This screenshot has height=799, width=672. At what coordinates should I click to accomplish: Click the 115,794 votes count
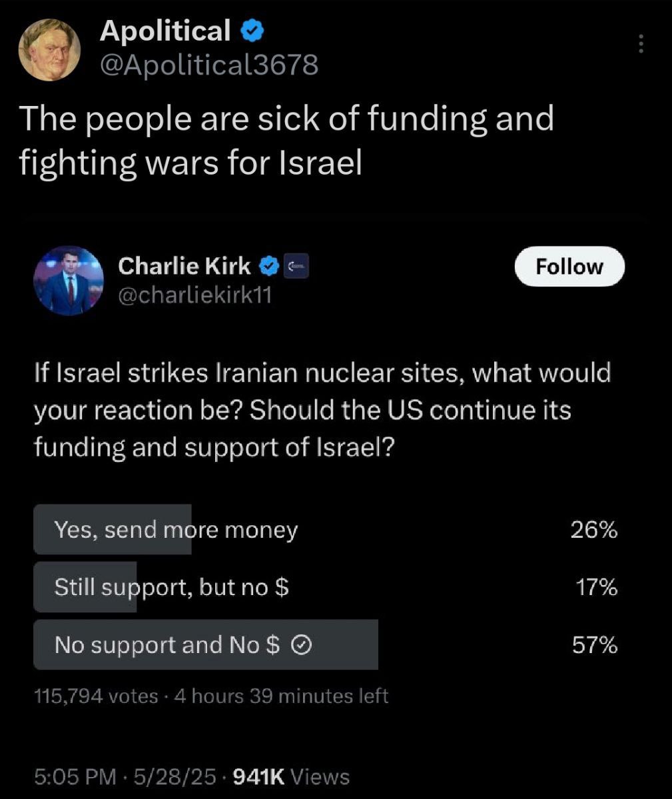pos(96,696)
